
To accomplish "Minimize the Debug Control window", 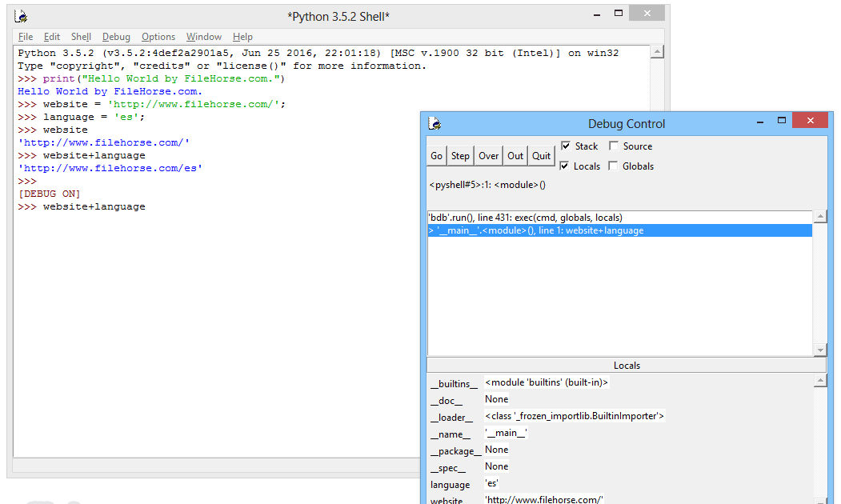I will coord(759,122).
